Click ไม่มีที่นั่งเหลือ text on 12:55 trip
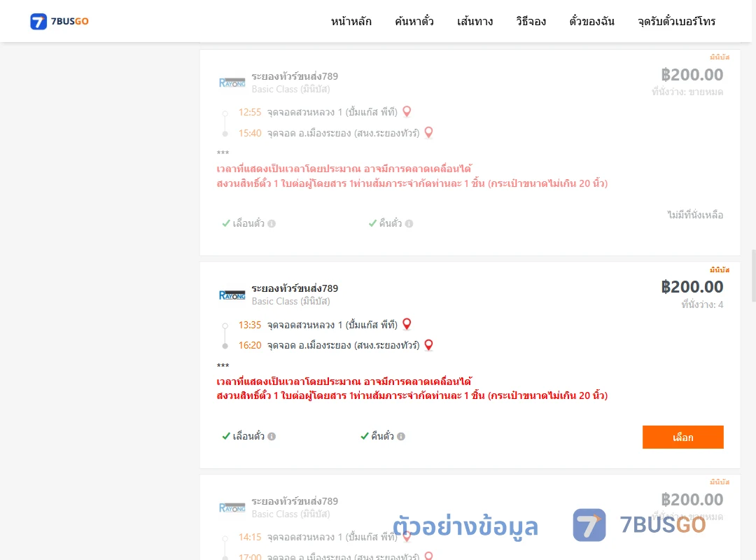The height and width of the screenshot is (560, 756). pyautogui.click(x=695, y=215)
